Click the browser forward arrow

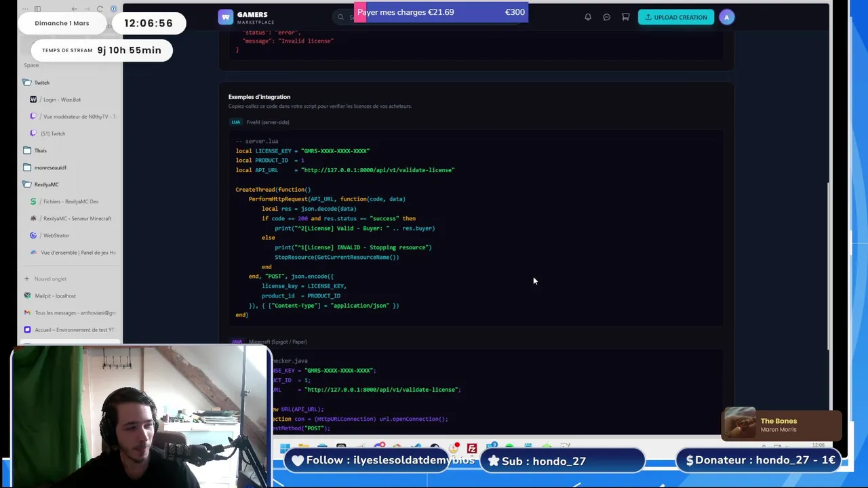click(87, 9)
